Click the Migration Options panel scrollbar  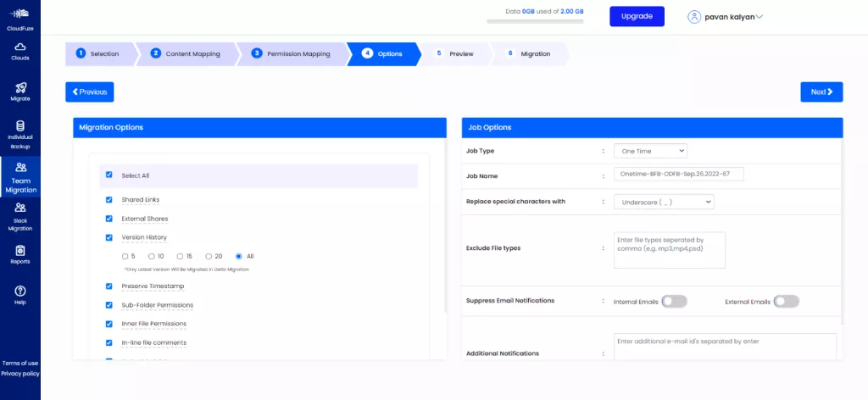click(444, 225)
